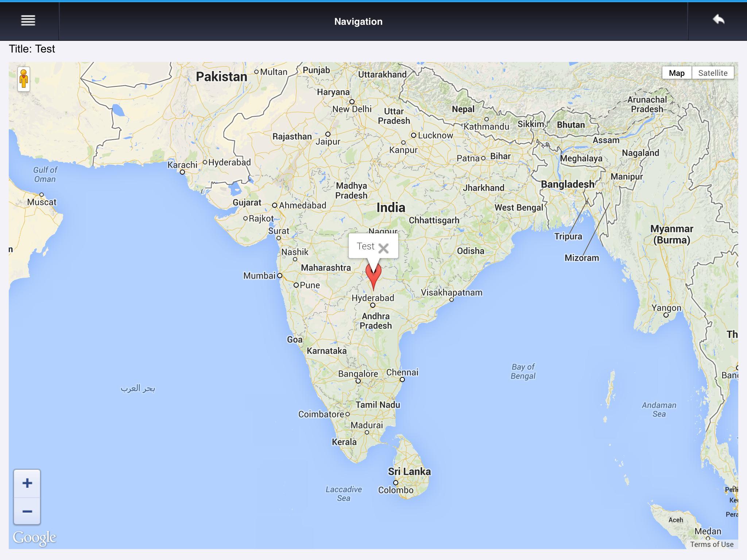
Task: Click the Visakhapatnam city label
Action: point(452,292)
